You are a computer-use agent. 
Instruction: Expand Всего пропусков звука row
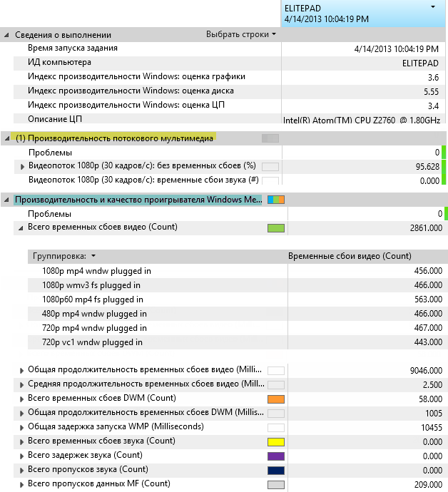(x=21, y=471)
